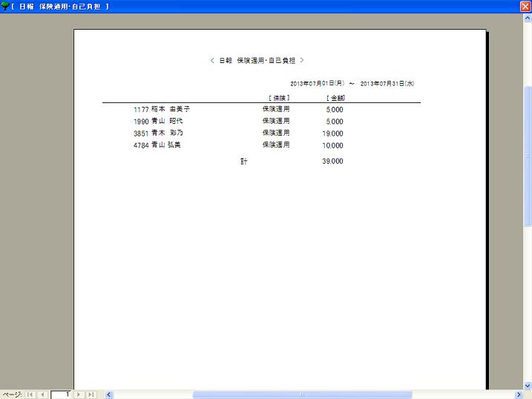Click end date 2013年07月31日(水)
This screenshot has height=399, width=532.
387,83
